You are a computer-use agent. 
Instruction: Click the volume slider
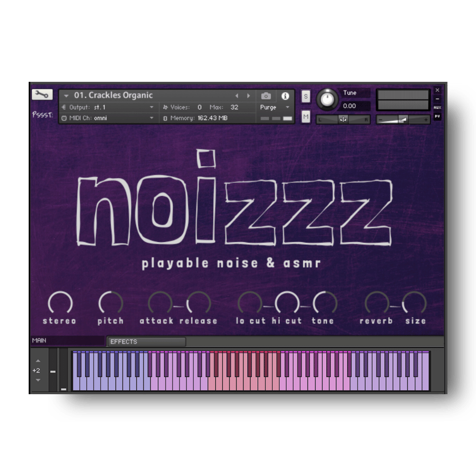click(x=403, y=119)
